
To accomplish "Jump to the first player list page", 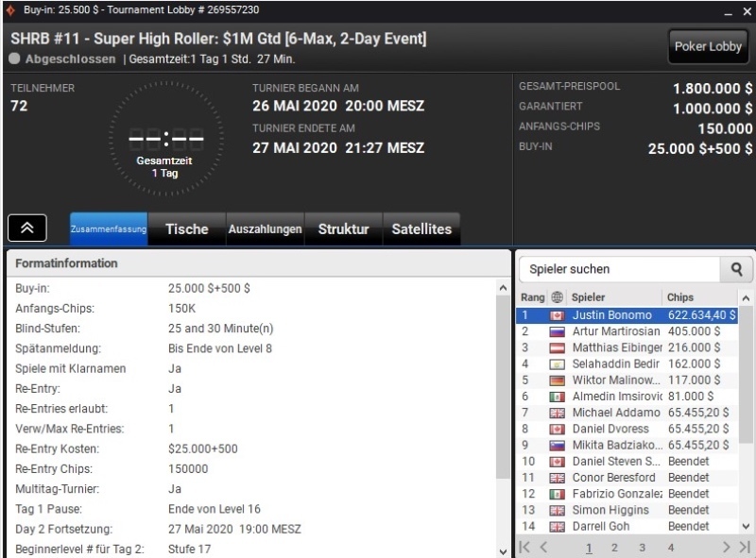I will (x=526, y=547).
